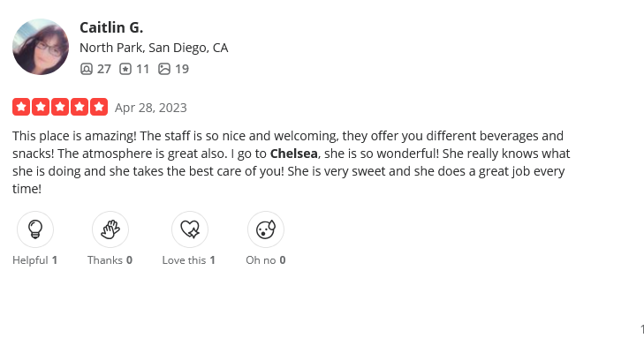The width and height of the screenshot is (644, 353).
Task: Tap the Love this heart icon
Action: click(x=189, y=229)
